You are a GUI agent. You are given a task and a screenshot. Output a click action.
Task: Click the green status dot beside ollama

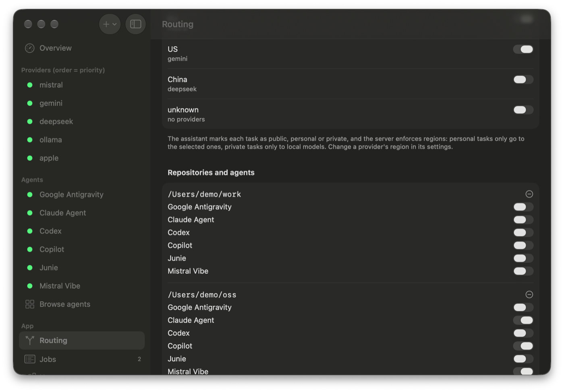click(30, 140)
